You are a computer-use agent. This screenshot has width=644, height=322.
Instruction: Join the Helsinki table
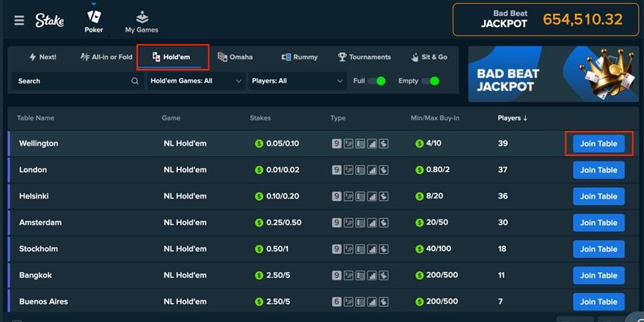coord(599,196)
